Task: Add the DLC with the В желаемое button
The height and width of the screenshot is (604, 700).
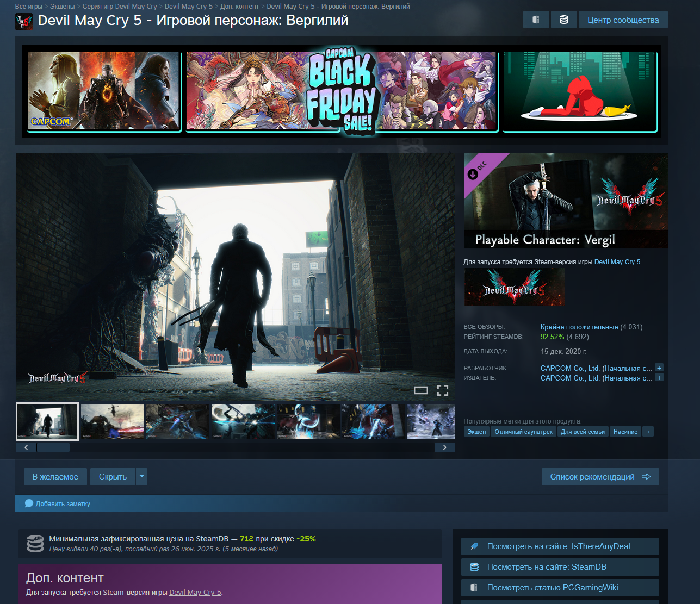Action: [55, 477]
